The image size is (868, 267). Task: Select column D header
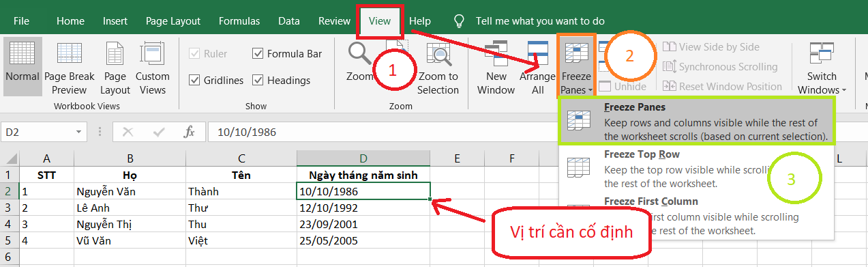pos(364,158)
